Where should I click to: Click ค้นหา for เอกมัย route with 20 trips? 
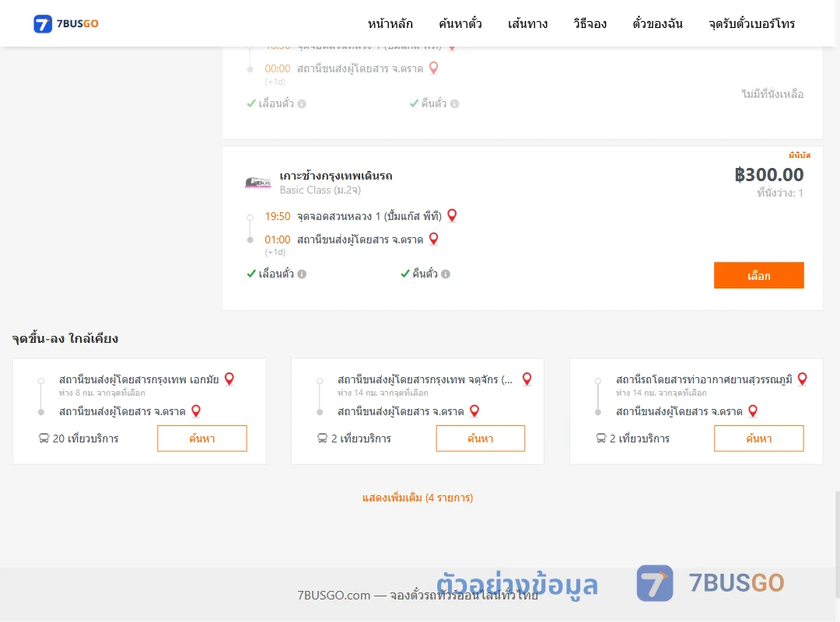[202, 439]
